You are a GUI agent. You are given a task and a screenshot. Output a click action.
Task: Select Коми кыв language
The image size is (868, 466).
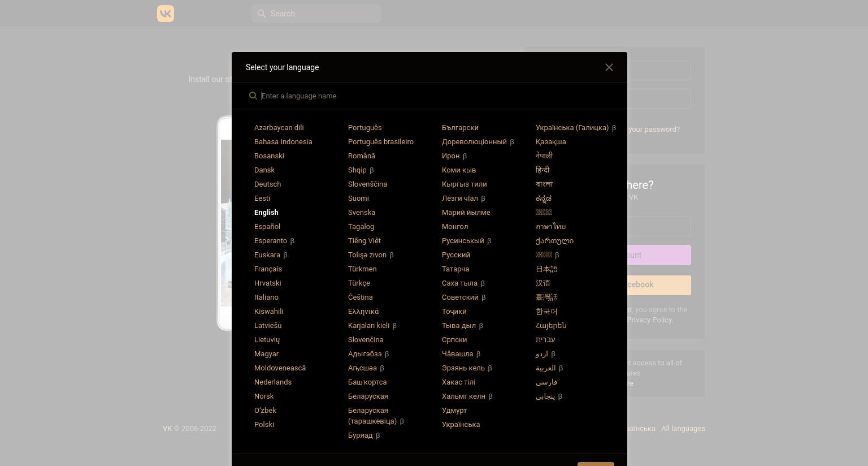[x=459, y=170]
